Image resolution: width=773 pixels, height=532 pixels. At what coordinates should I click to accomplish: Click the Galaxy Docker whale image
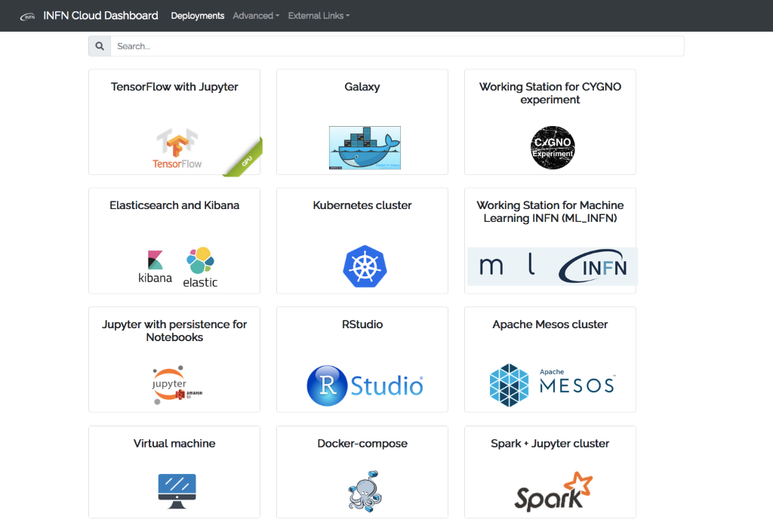(365, 148)
